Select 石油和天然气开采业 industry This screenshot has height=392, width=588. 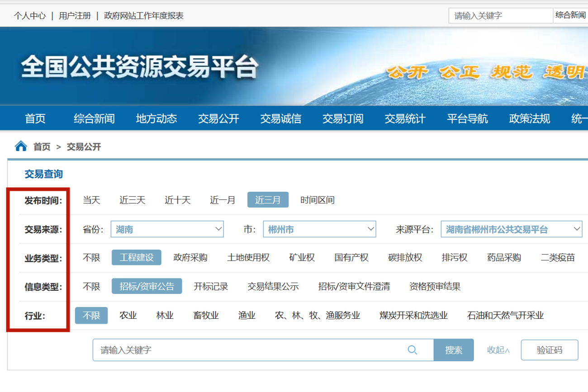pyautogui.click(x=506, y=315)
